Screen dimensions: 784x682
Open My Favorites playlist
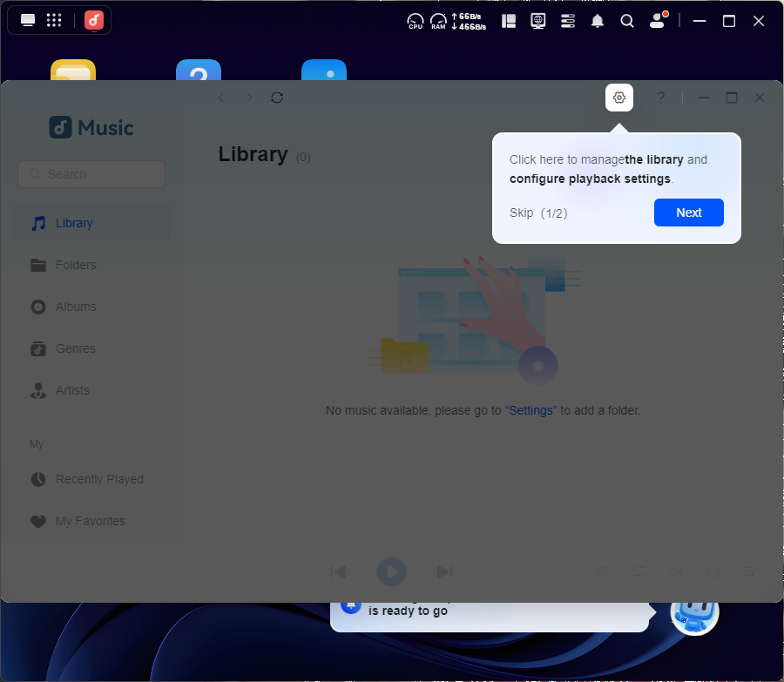91,521
